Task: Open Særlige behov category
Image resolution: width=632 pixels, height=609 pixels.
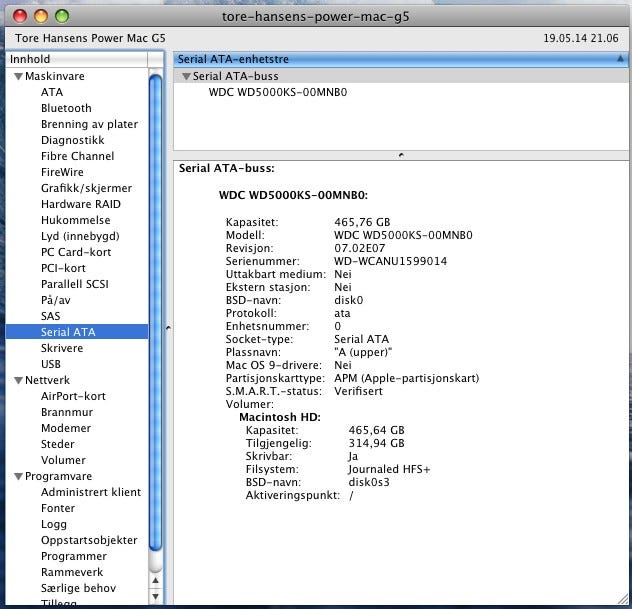Action: pos(78,588)
